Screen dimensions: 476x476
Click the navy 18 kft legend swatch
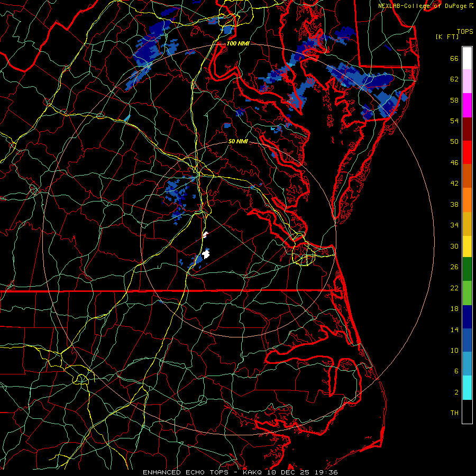[x=467, y=317]
